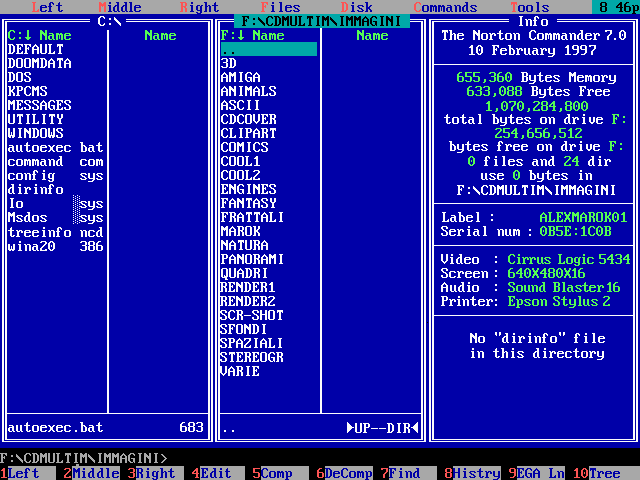Click the 3 Right function key button
The height and width of the screenshot is (480, 640).
(156, 473)
